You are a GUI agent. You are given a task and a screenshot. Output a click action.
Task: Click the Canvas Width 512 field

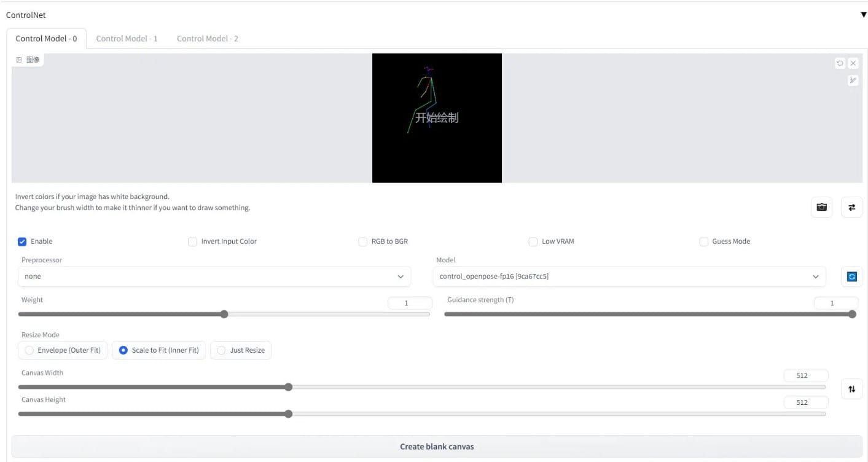click(x=806, y=375)
